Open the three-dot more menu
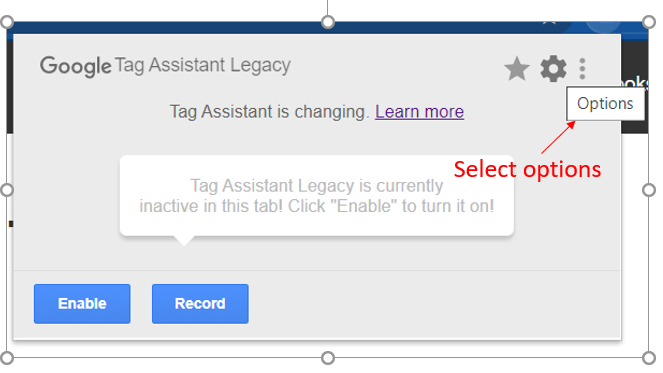Image resolution: width=663 pixels, height=373 pixels. click(x=582, y=69)
